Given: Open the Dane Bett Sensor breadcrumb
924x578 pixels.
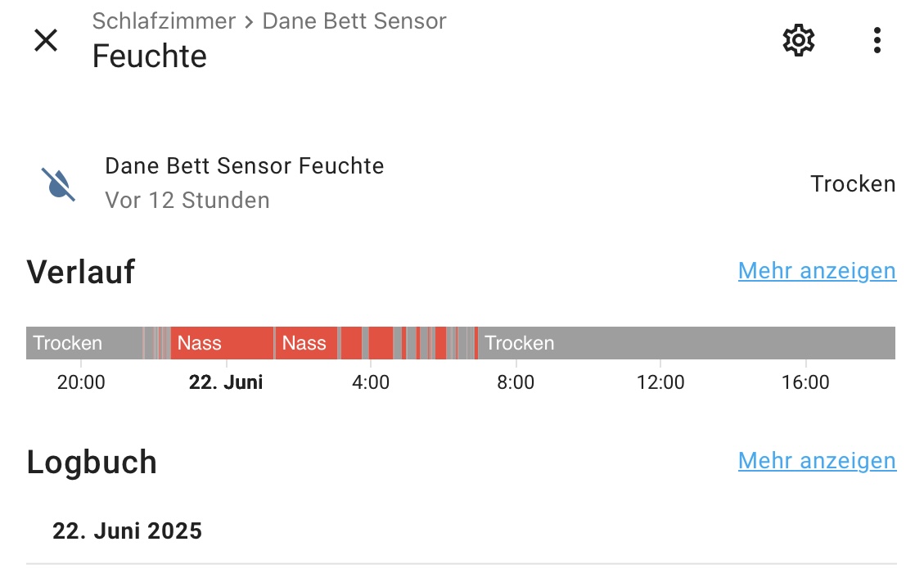Looking at the screenshot, I should [354, 21].
